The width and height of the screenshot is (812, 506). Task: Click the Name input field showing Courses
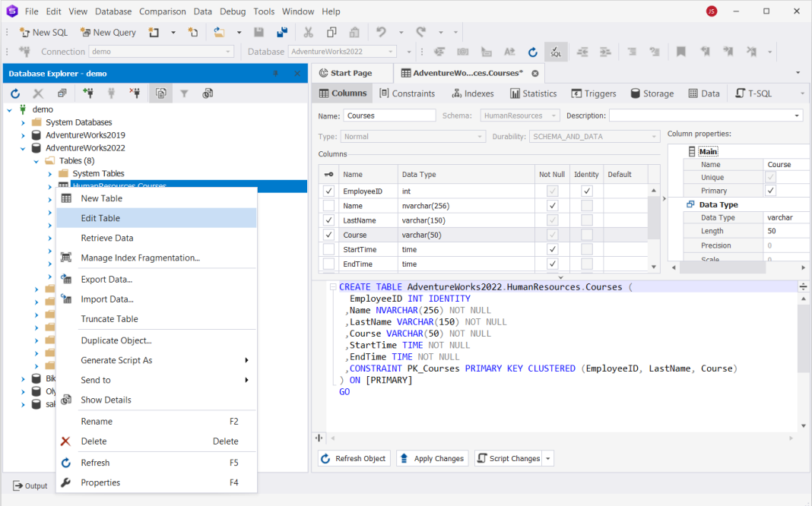(x=389, y=115)
